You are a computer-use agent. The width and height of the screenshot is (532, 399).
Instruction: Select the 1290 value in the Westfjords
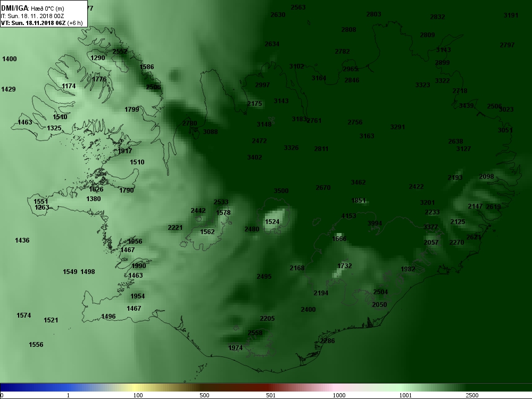point(98,57)
